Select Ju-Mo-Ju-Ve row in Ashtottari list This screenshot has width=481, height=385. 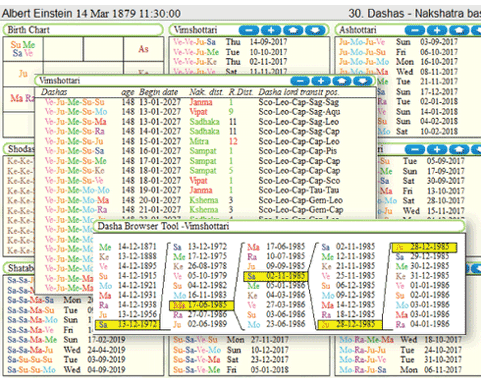point(398,42)
